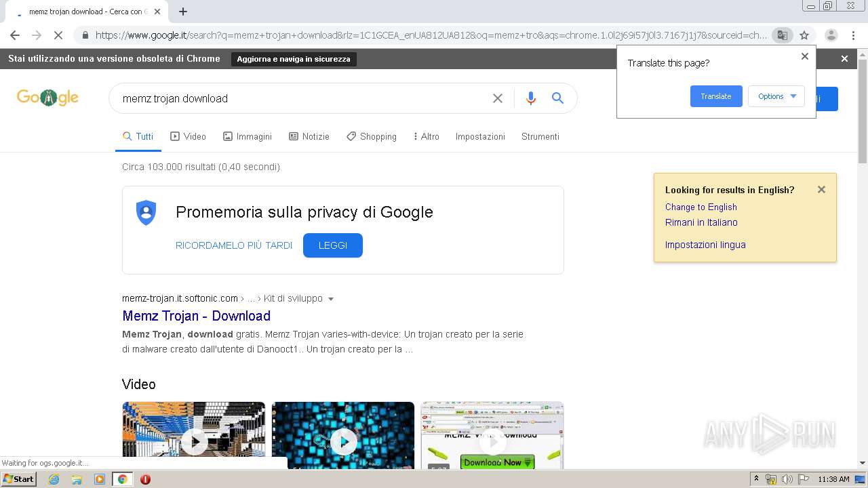Click Ricordamelo più tardi link
Screen dimensions: 868x488
click(234, 245)
